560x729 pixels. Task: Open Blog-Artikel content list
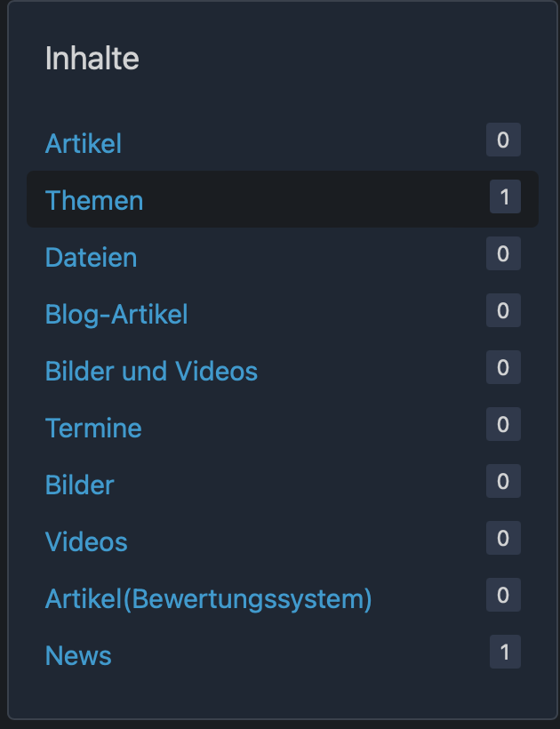[x=116, y=314]
